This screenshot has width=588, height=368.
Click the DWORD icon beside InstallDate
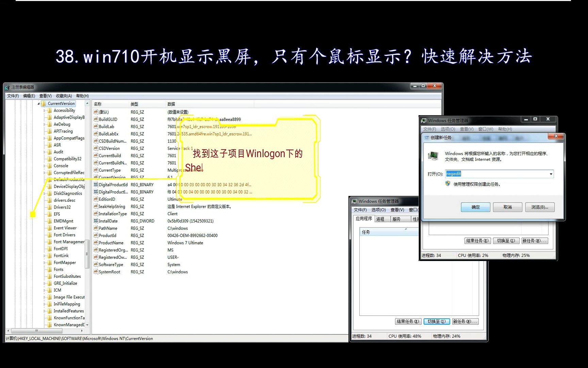point(96,221)
